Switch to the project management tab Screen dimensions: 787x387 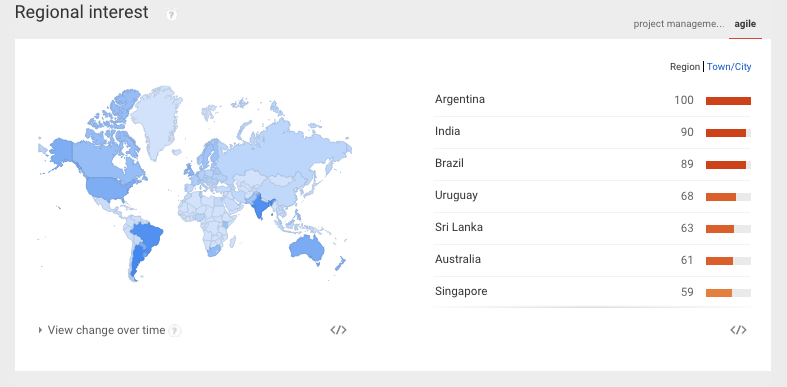click(679, 24)
